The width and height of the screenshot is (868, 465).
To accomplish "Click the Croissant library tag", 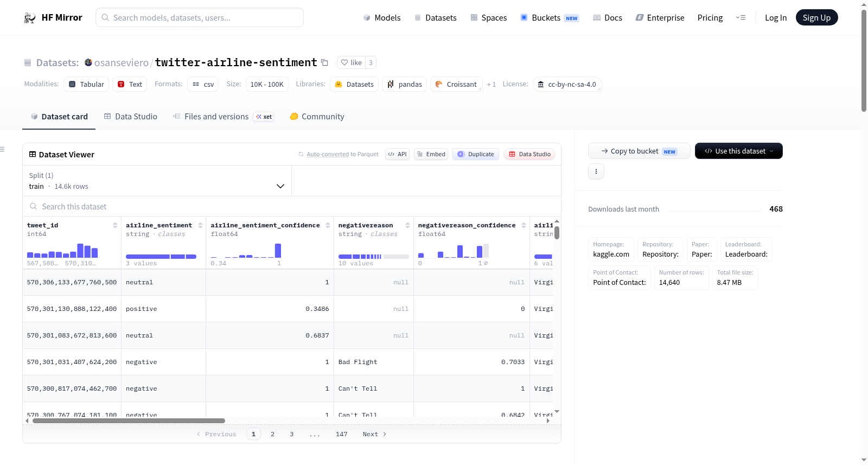I will [456, 84].
